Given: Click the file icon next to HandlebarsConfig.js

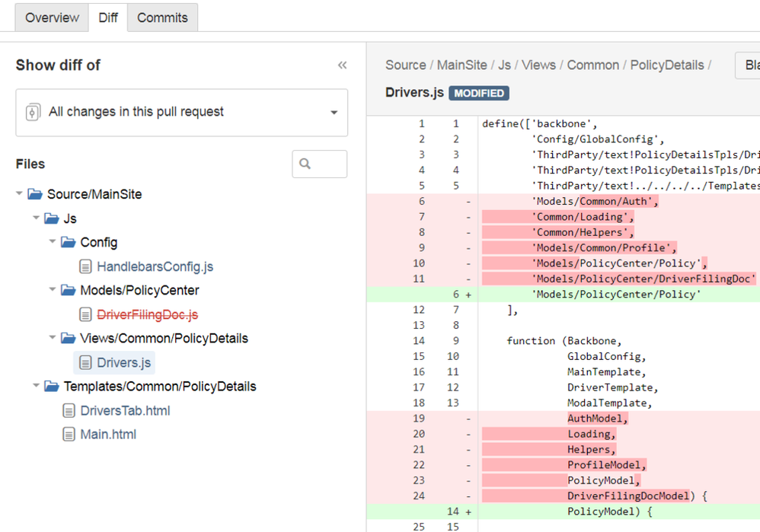Looking at the screenshot, I should (x=85, y=266).
